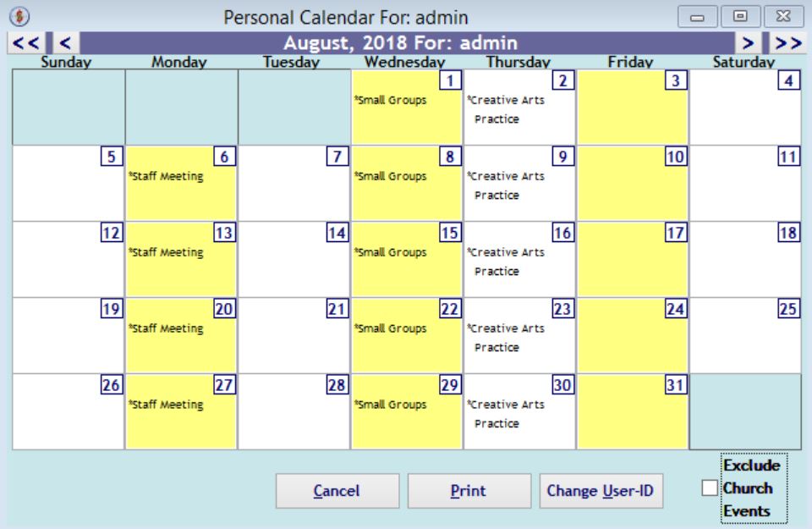Viewport: 812px width, 529px height.
Task: Jump back with the double left arrow
Action: coord(23,41)
